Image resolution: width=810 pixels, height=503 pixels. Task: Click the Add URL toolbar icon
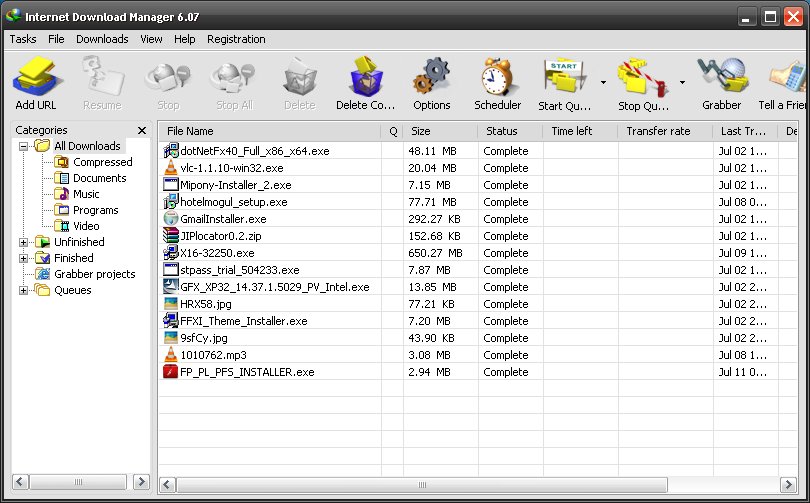pyautogui.click(x=37, y=77)
